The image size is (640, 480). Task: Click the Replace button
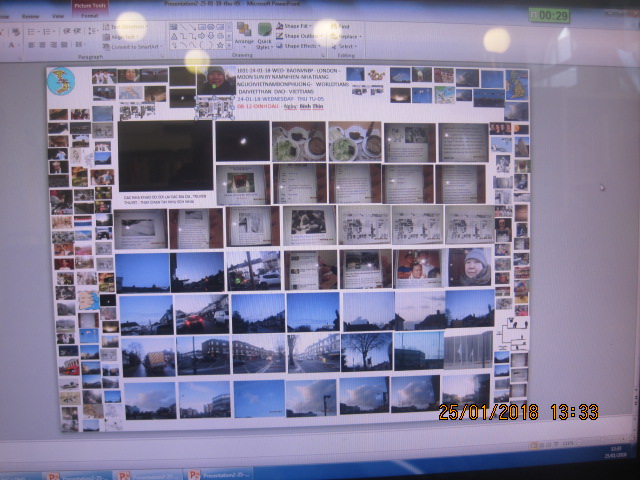[343, 37]
